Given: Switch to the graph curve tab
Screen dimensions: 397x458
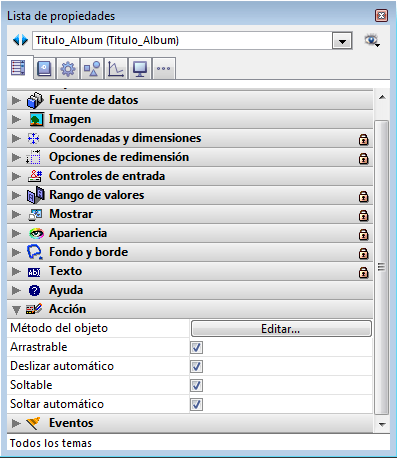Looking at the screenshot, I should pos(116,69).
